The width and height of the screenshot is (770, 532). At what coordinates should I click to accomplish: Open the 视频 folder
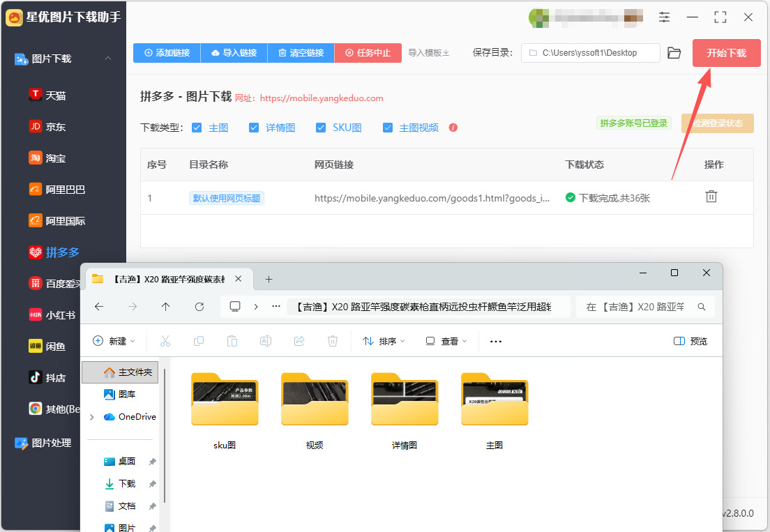(315, 412)
